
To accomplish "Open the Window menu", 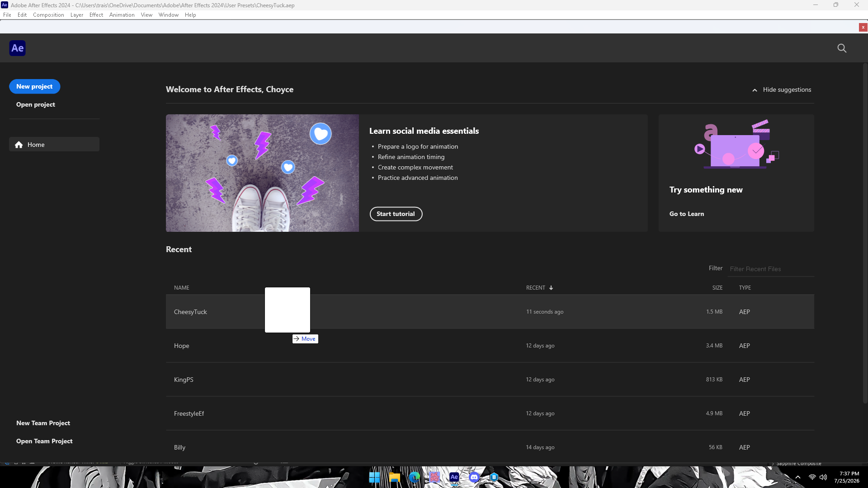I will pos(169,15).
